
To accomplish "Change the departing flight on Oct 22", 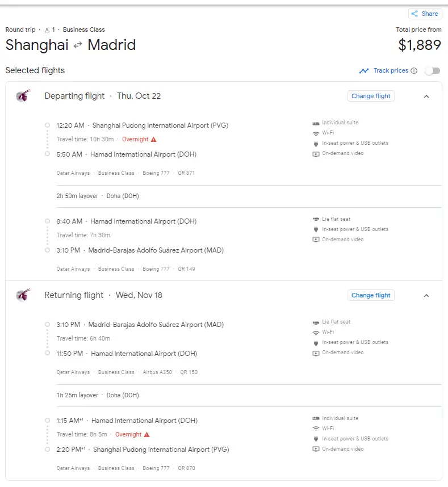I will point(371,96).
